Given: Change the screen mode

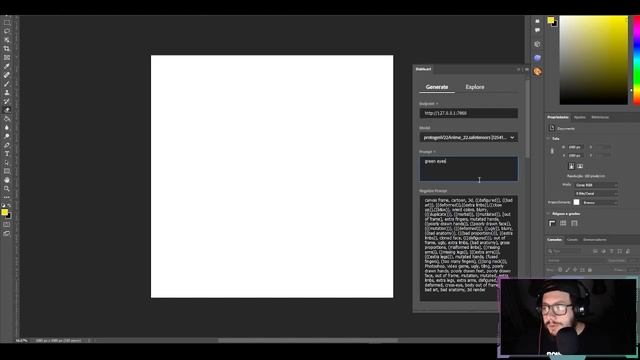Looking at the screenshot, I should (x=7, y=233).
